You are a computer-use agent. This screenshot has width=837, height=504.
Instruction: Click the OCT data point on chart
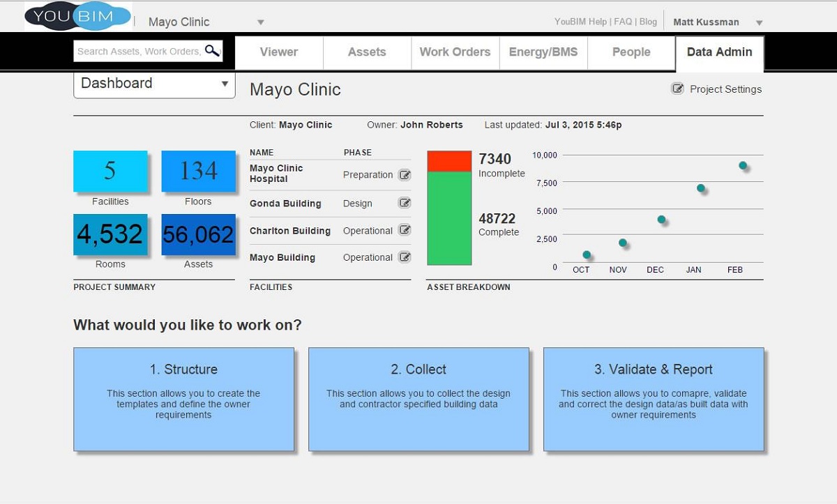click(x=587, y=254)
